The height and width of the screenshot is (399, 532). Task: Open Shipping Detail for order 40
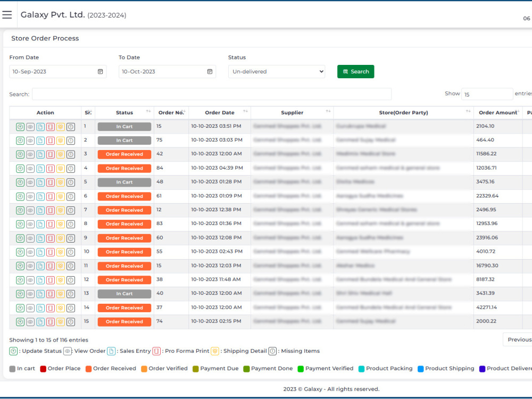[61, 294]
